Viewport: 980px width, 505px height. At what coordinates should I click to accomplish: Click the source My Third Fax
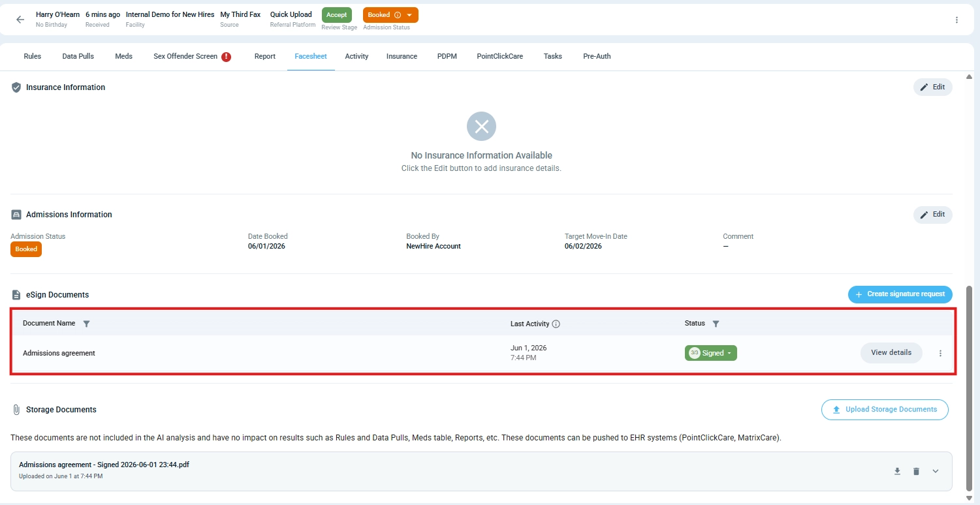coord(240,14)
